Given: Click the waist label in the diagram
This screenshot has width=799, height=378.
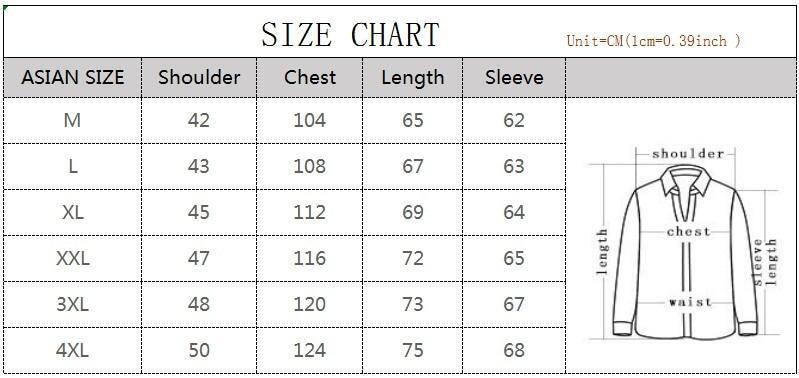Looking at the screenshot, I should point(690,302).
